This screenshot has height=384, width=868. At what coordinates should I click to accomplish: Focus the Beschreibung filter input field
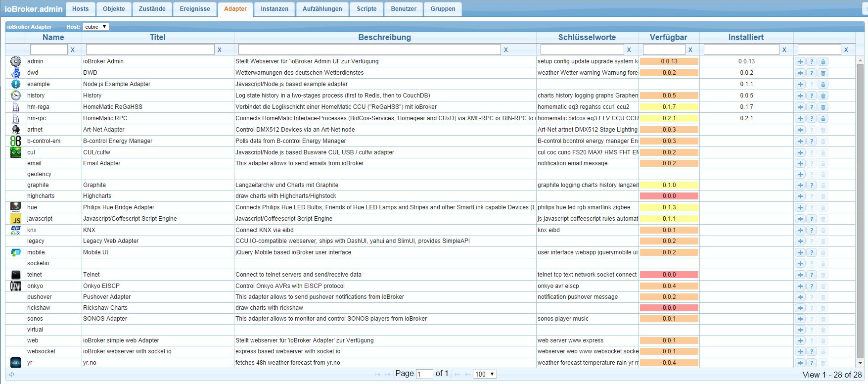(369, 49)
